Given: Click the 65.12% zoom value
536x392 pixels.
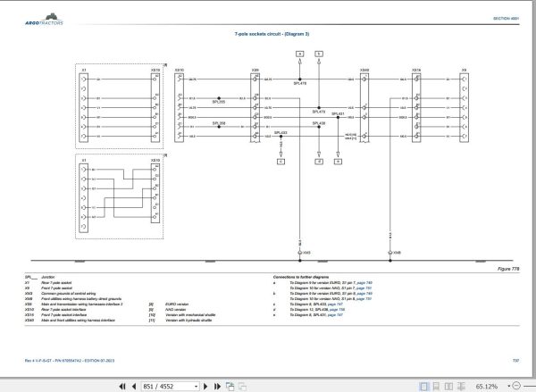Looking at the screenshot, I should (x=487, y=387).
